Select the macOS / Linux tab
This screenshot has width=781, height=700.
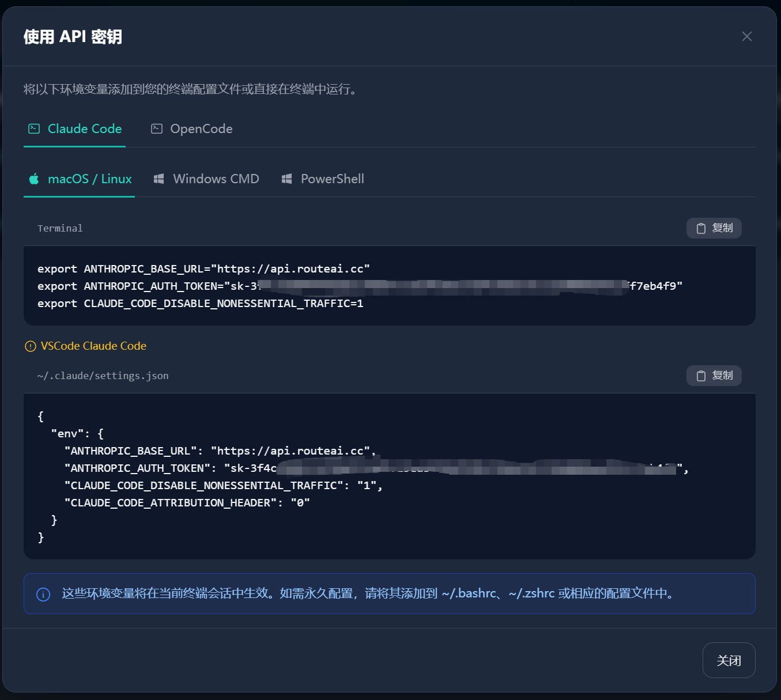click(80, 179)
